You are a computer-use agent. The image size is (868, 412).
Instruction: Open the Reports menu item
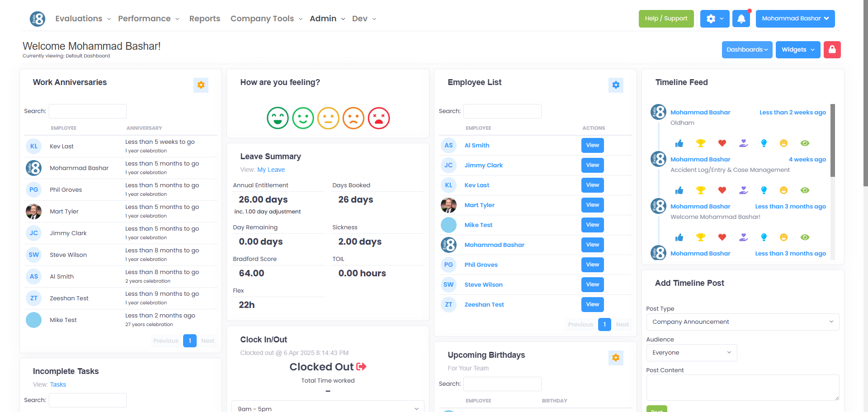[x=205, y=19]
